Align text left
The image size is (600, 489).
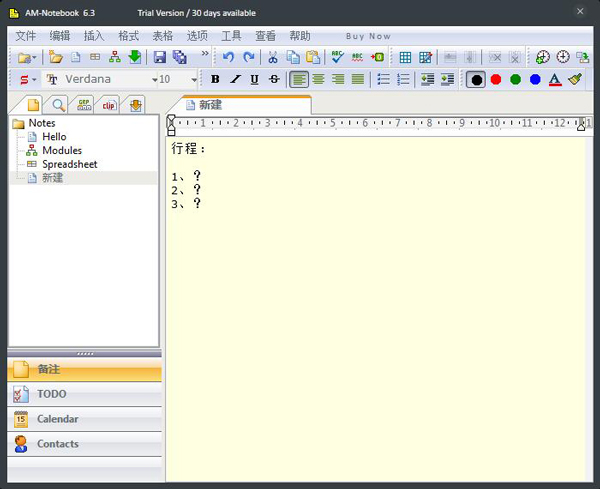click(x=299, y=80)
